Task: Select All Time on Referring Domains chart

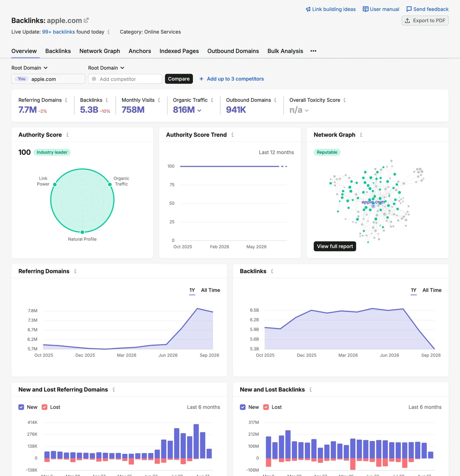Action: pos(210,290)
